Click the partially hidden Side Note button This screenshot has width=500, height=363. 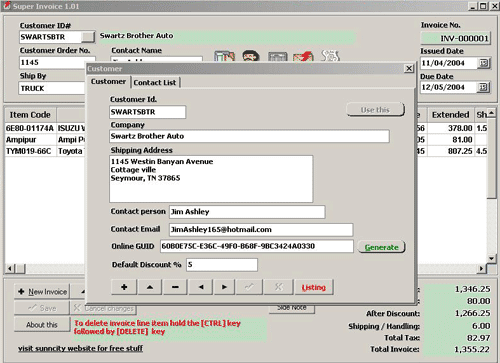[292, 308]
